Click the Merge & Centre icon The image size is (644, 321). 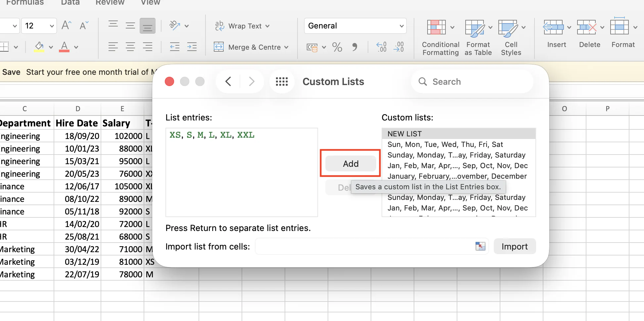[x=219, y=47]
